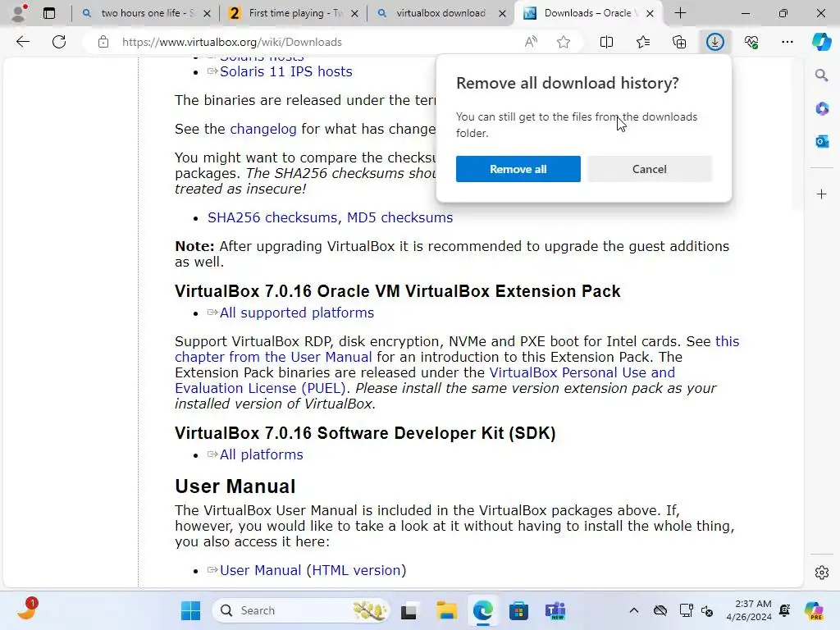Open Solaris 11 IPS hosts link
Image resolution: width=840 pixels, height=630 pixels.
coord(285,71)
